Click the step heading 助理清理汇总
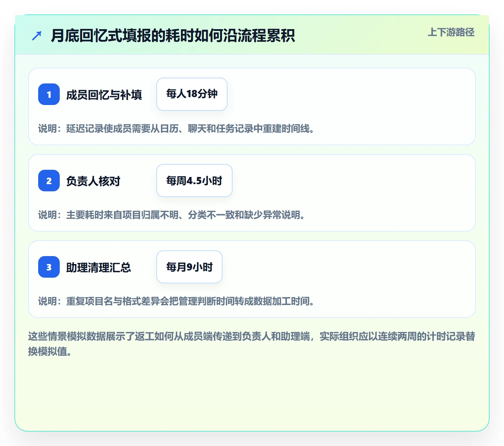 [x=99, y=268]
